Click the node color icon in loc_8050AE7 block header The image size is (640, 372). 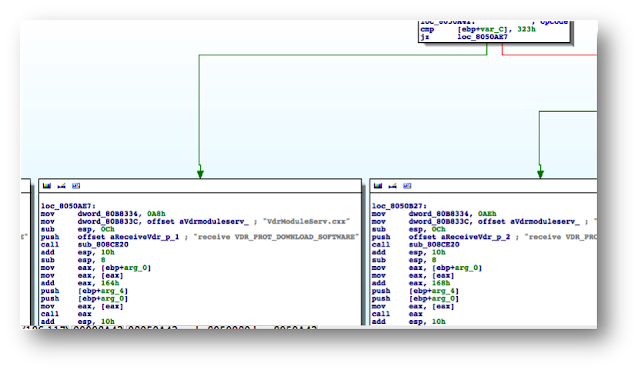(47, 186)
